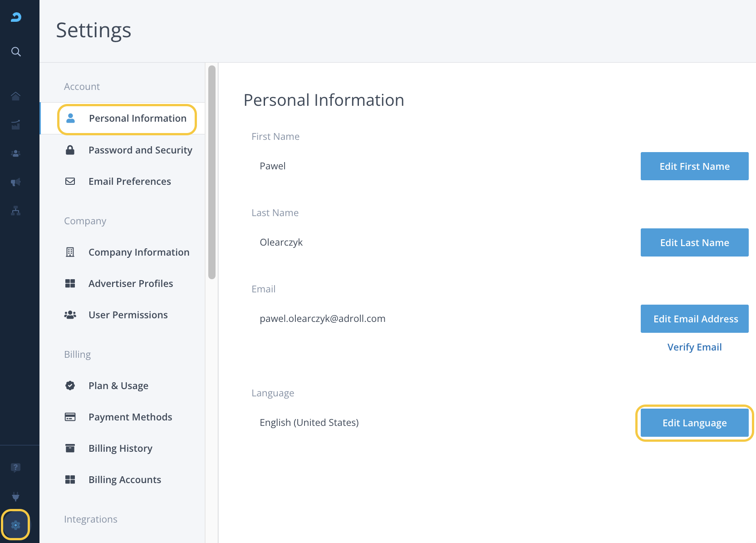756x543 pixels.
Task: Click the help question mark icon
Action: click(16, 467)
